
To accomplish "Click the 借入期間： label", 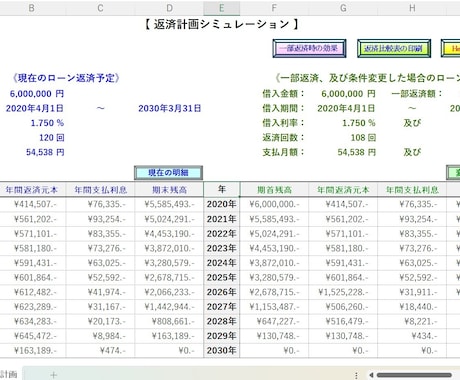I will pos(283,108).
